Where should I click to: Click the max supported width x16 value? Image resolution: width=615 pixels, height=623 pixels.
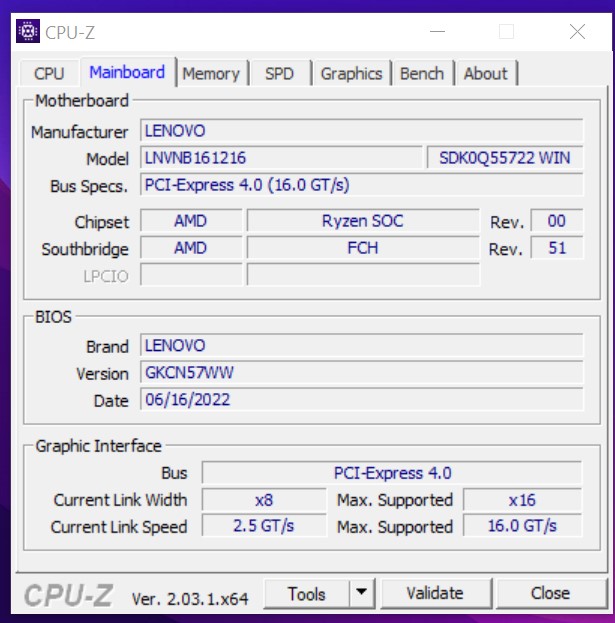[522, 500]
